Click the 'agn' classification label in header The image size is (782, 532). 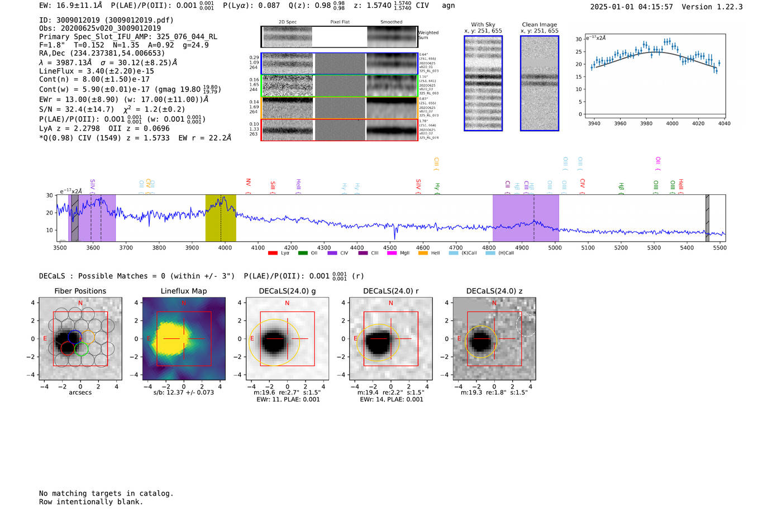(x=449, y=6)
